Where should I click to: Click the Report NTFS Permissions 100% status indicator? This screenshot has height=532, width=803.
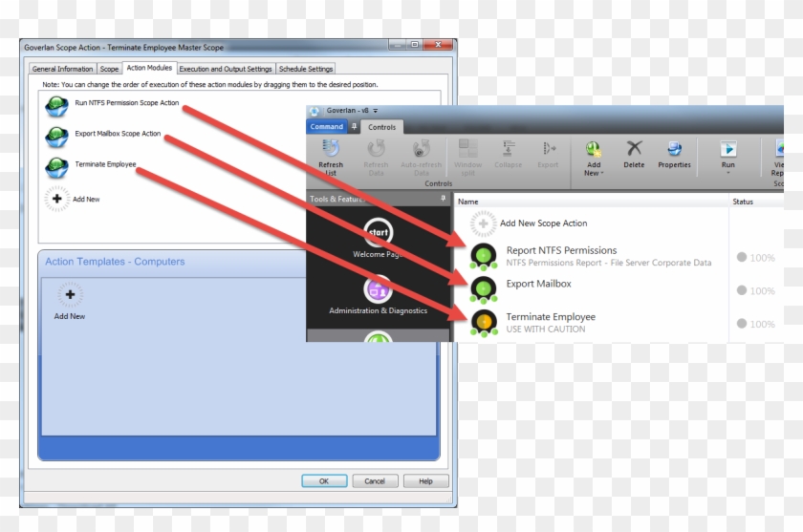pos(756,257)
